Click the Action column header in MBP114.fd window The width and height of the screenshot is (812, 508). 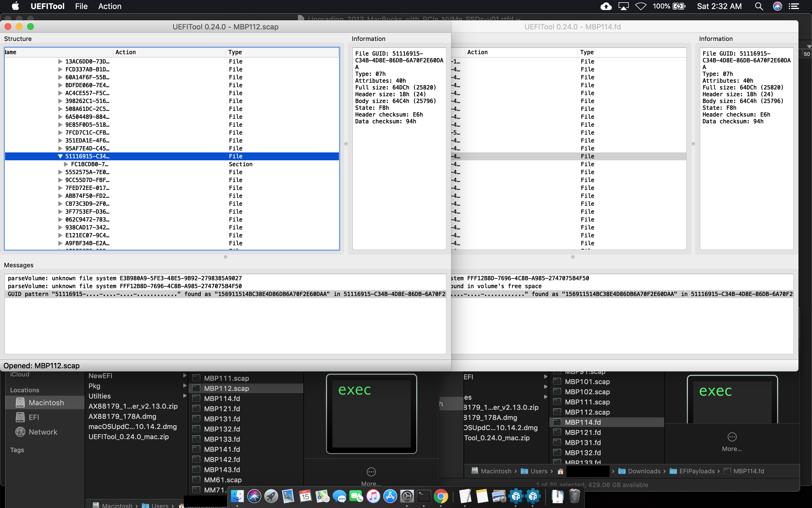(x=521, y=52)
